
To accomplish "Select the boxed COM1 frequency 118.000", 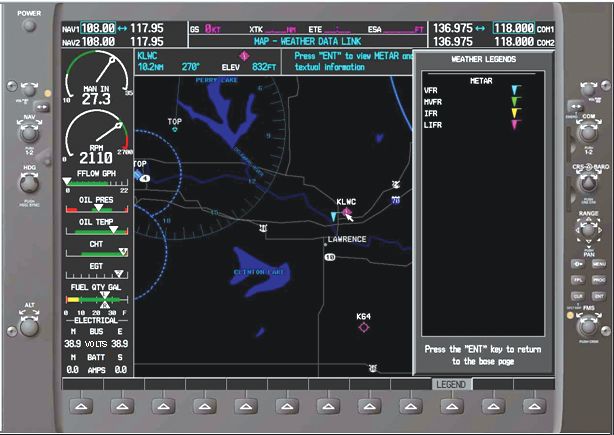I will click(513, 28).
